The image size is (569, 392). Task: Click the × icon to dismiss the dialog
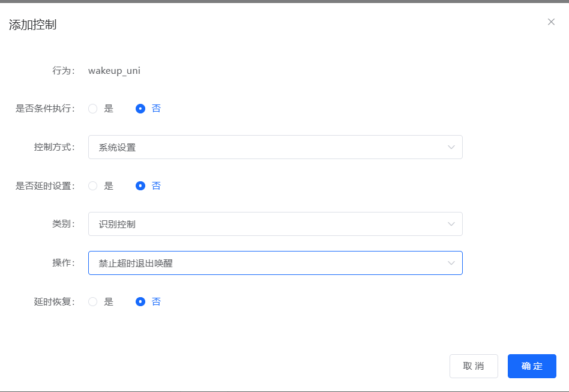tap(551, 22)
